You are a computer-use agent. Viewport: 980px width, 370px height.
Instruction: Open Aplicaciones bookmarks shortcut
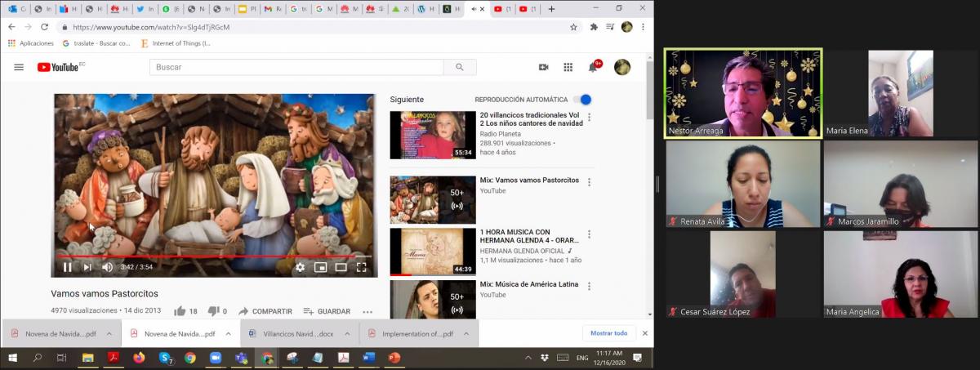point(31,43)
